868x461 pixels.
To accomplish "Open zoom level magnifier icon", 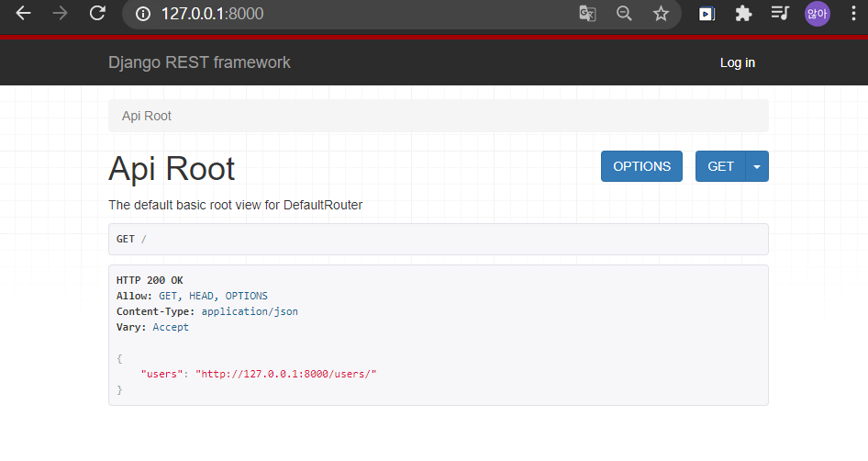I will click(624, 13).
